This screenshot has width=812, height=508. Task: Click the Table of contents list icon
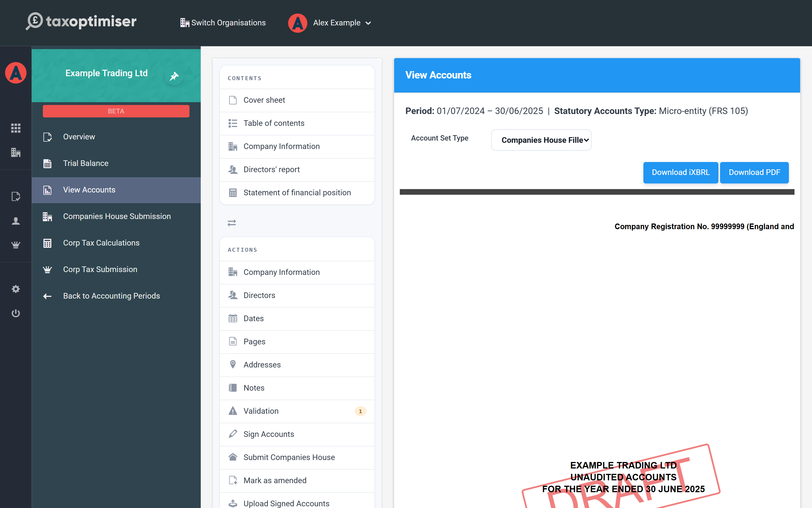[233, 123]
